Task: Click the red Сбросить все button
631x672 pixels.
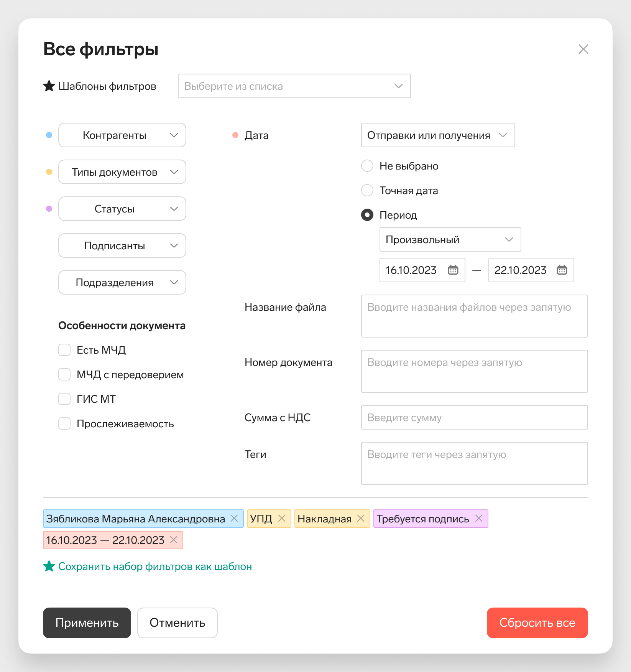Action: [537, 623]
